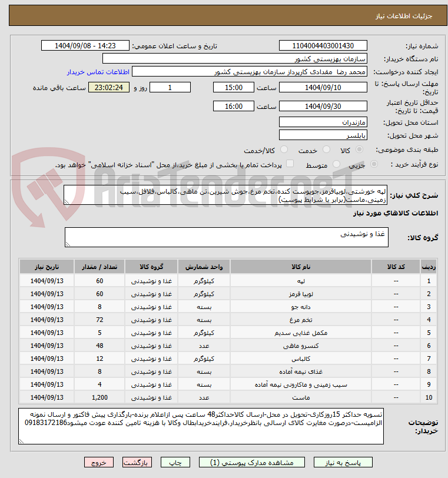Click the نام کالا column header
This screenshot has height=478, width=448.
pyautogui.click(x=301, y=267)
